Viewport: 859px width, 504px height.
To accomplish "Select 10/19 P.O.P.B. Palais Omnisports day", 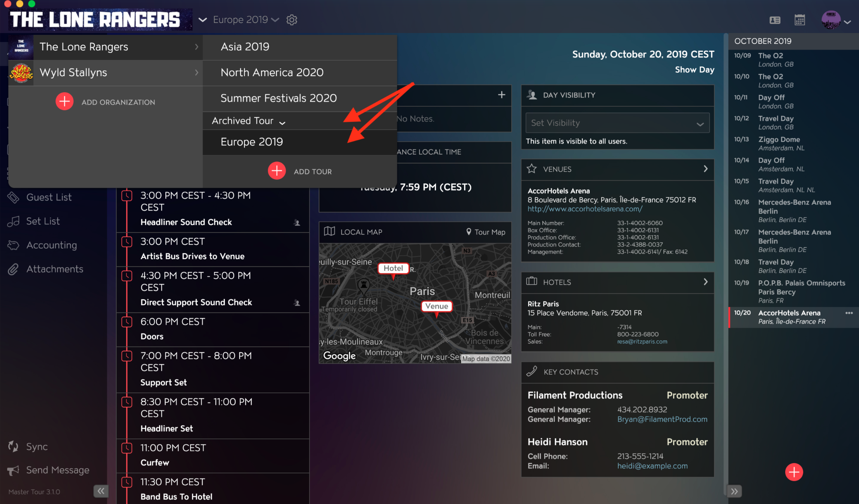I will point(793,292).
